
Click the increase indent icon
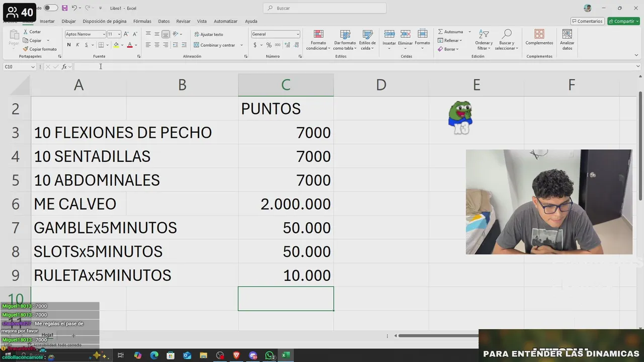(184, 45)
